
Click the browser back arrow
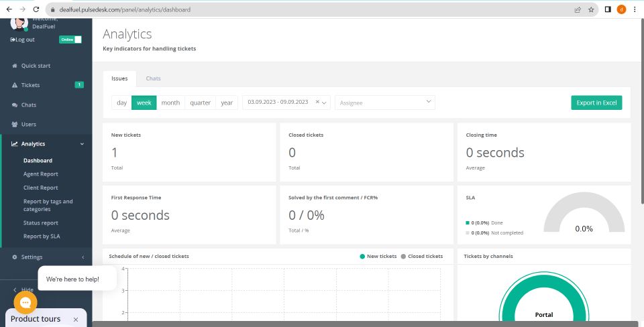tap(9, 9)
